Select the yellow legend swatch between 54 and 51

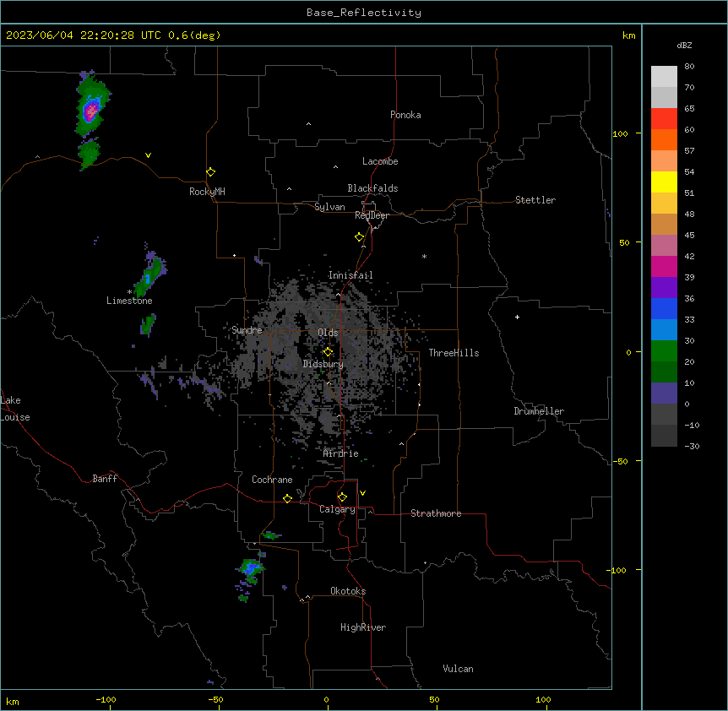pos(664,182)
